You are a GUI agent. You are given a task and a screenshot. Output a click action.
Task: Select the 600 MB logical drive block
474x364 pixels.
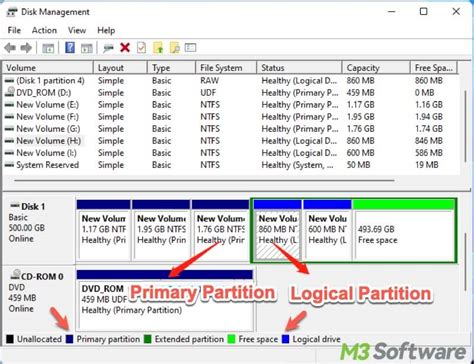327,229
